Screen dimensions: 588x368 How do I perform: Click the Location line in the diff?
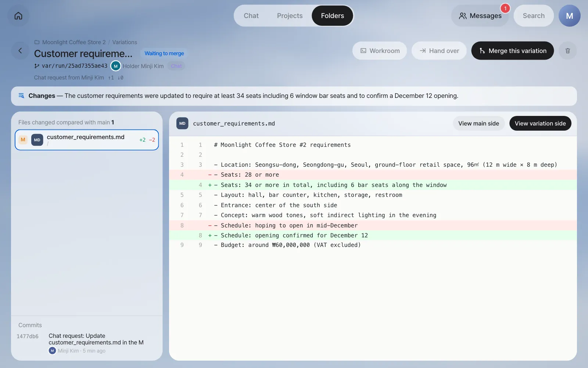(373, 165)
